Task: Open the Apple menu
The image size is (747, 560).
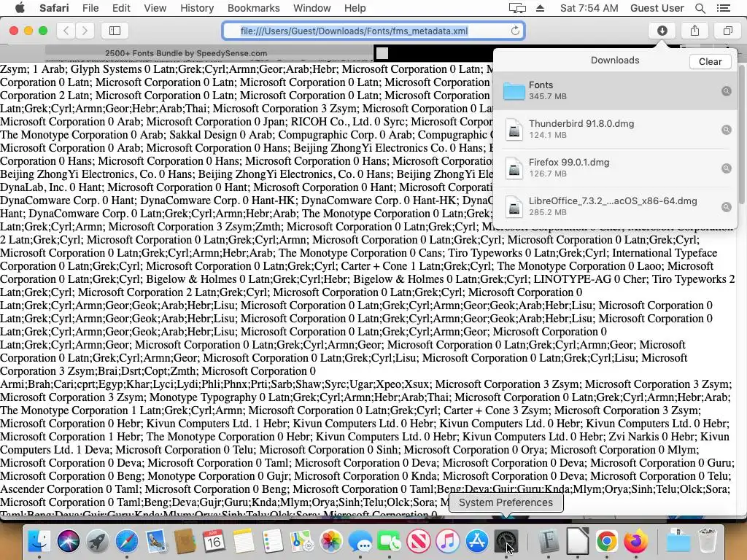Action: click(x=20, y=8)
